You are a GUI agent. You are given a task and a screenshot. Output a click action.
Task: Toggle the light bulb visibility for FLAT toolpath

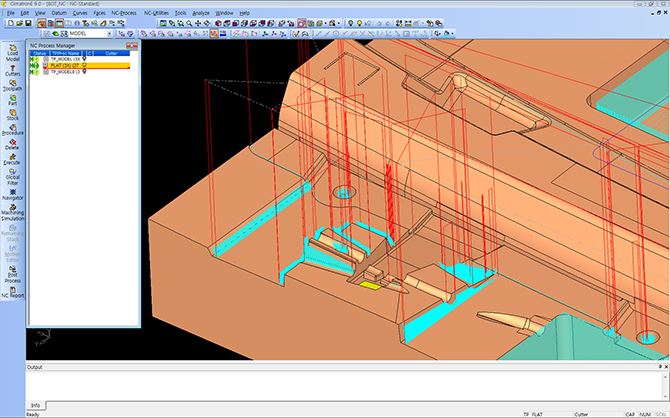pyautogui.click(x=86, y=66)
